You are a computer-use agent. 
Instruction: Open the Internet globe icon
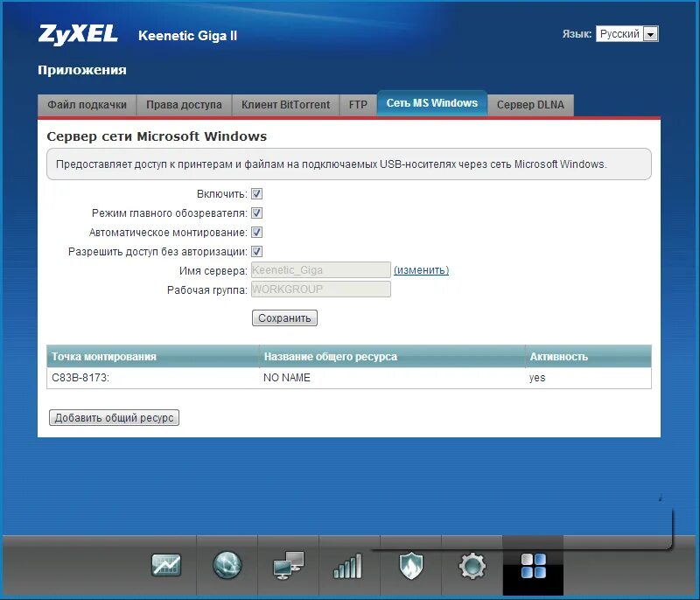click(x=227, y=566)
